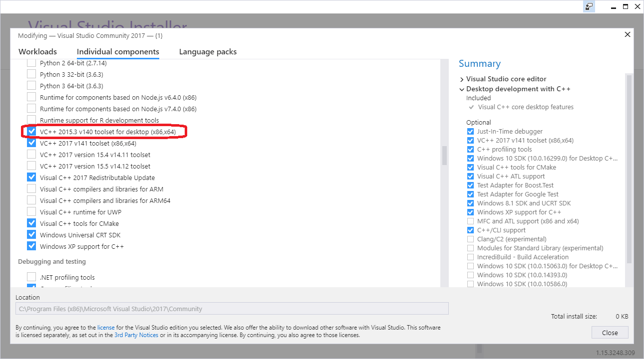Uncheck VC++ 2015.3 v140 toolset for desktop
This screenshot has width=644, height=359.
pos(31,132)
